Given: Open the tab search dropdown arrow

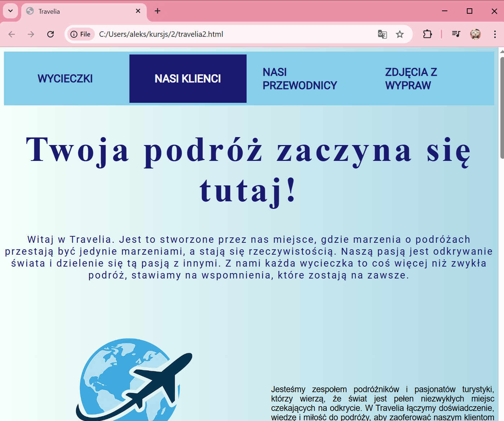Looking at the screenshot, I should tap(10, 11).
